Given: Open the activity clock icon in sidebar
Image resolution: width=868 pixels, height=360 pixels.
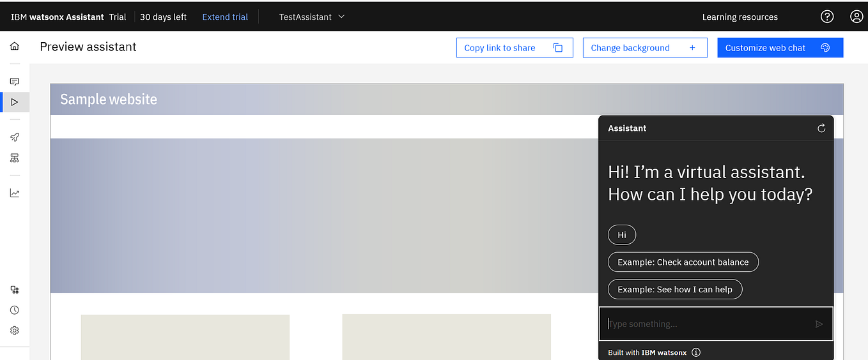Looking at the screenshot, I should tap(15, 310).
